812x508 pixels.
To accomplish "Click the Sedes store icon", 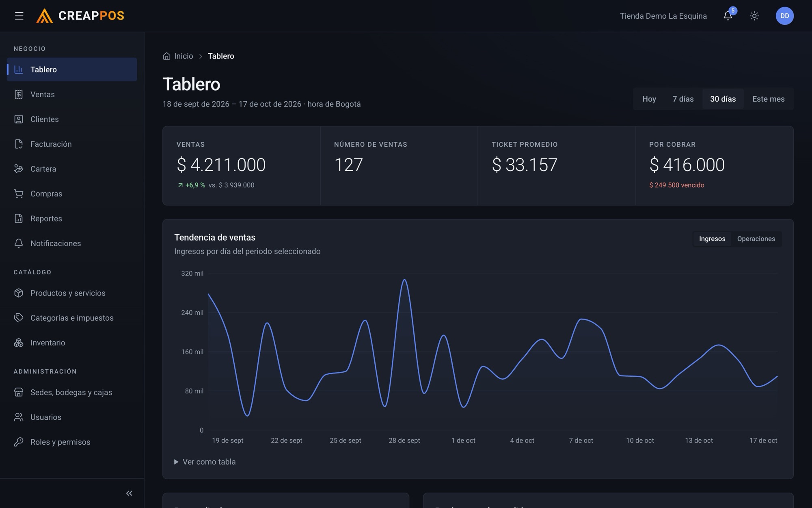I will 19,392.
